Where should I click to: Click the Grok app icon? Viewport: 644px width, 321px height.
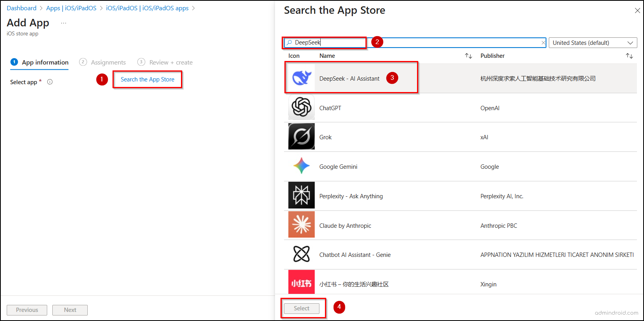[301, 137]
